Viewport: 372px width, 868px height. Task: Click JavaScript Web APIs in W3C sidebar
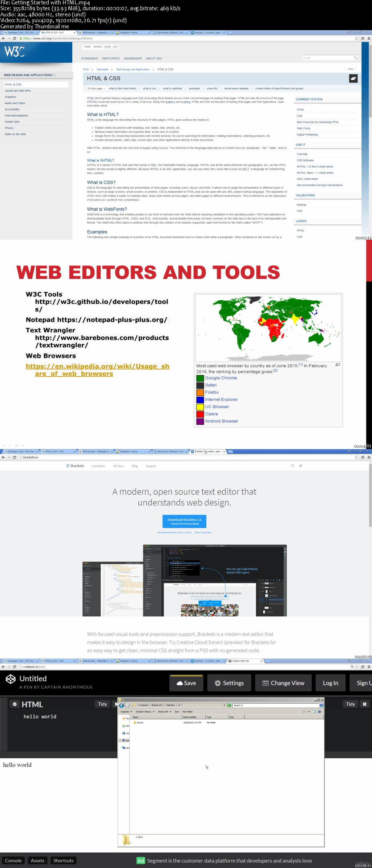[x=17, y=91]
